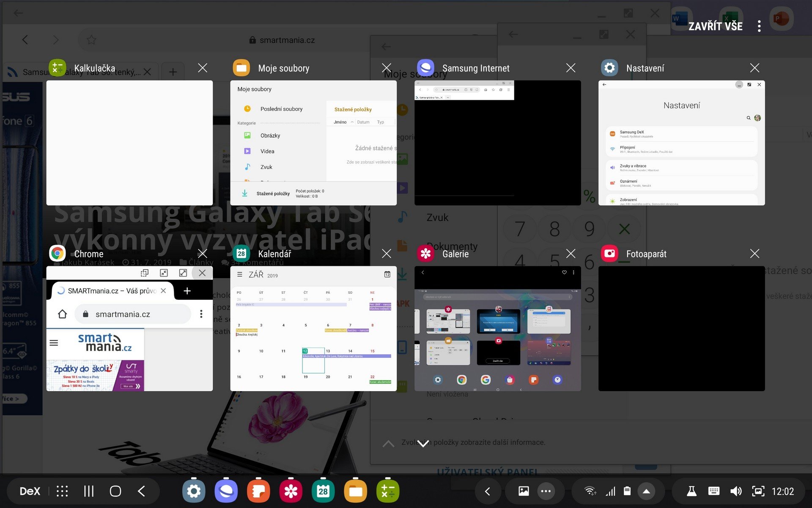Expand the notification tray up arrow
This screenshot has height=508, width=812.
[x=646, y=491]
